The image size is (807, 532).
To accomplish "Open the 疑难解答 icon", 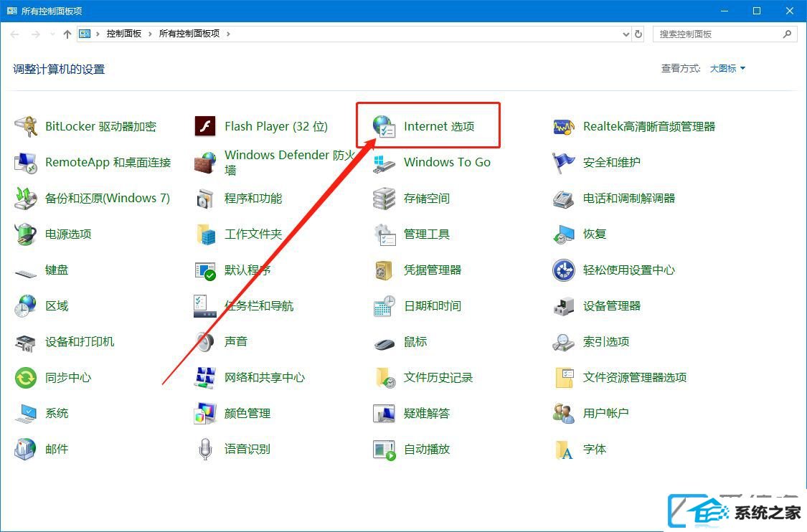I will [x=384, y=414].
